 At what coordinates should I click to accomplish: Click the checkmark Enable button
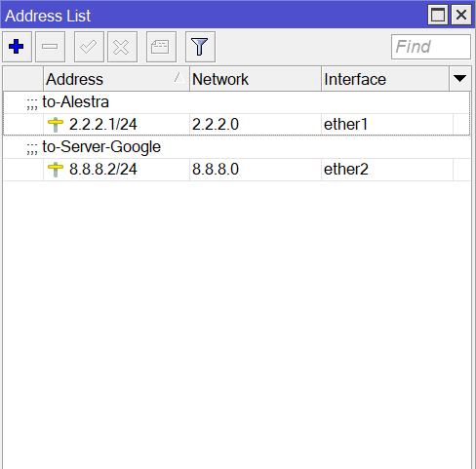coord(89,47)
